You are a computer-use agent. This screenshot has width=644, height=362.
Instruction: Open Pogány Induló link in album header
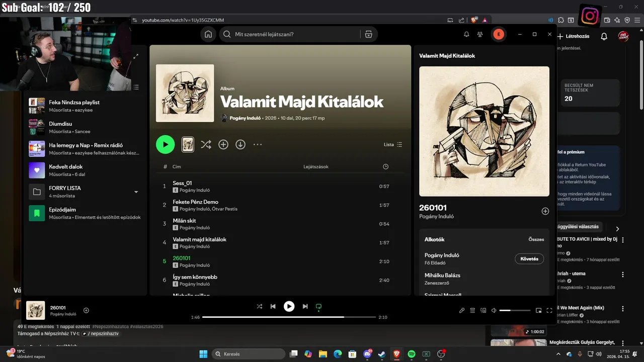[x=245, y=118]
